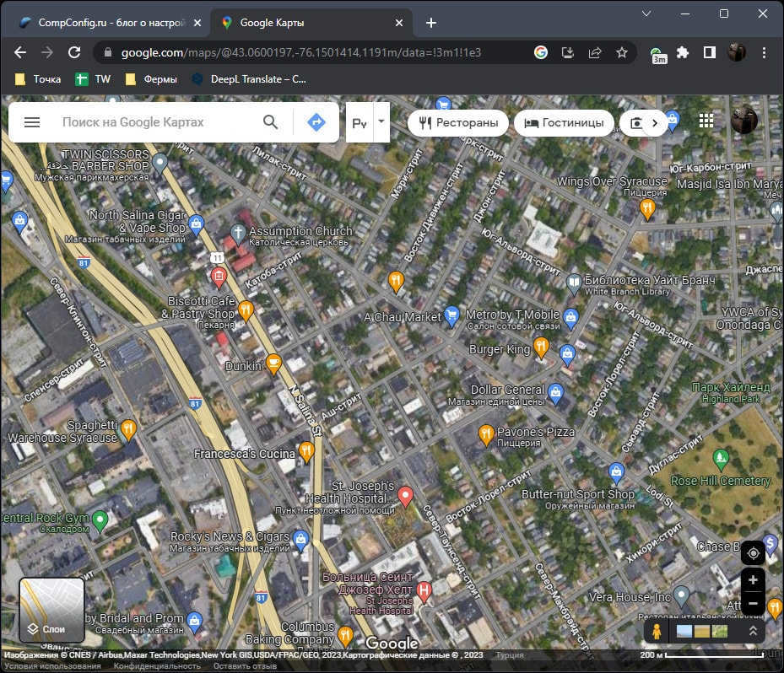Viewport: 784px width, 673px height.
Task: Open Условия использования link
Action: click(52, 666)
